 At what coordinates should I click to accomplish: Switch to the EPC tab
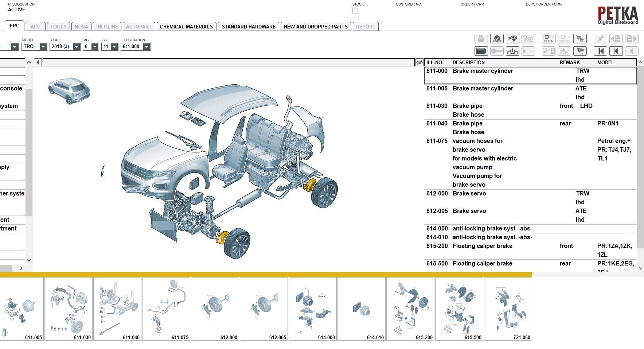15,26
